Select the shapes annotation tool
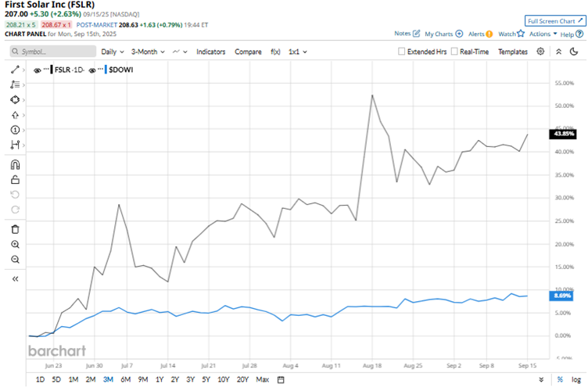This screenshot has width=588, height=391. [x=15, y=100]
